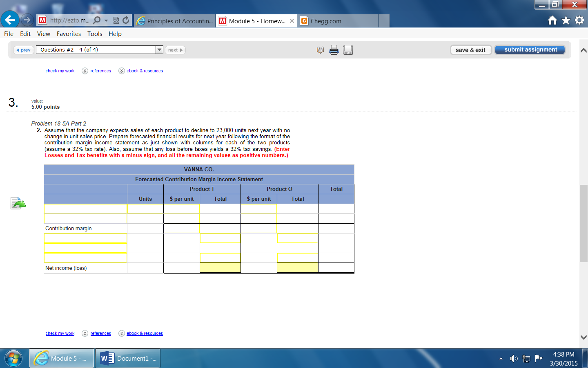
Task: Click the Home icon in the browser toolbar
Action: [552, 19]
